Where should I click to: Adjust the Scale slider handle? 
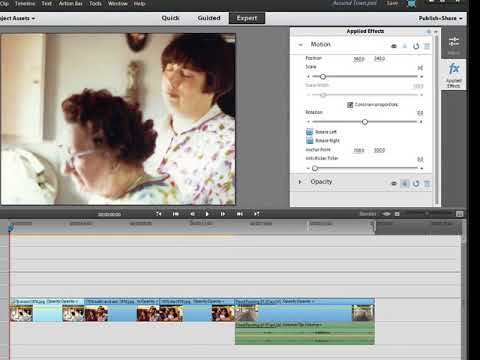tap(323, 77)
